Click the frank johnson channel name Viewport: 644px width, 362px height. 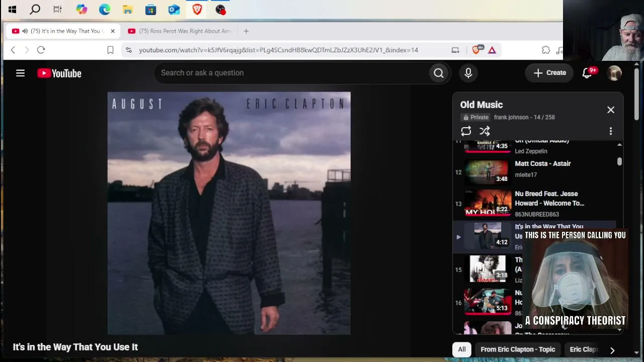click(511, 117)
